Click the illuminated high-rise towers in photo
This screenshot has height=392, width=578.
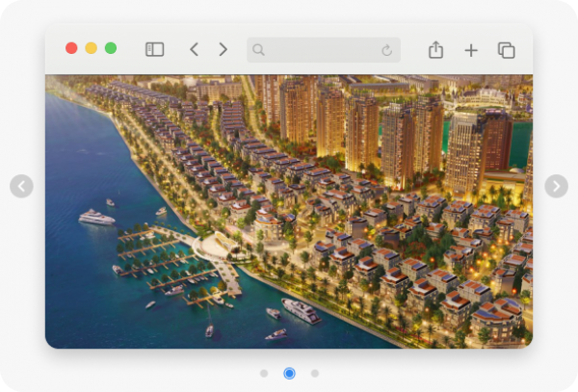pos(405,135)
